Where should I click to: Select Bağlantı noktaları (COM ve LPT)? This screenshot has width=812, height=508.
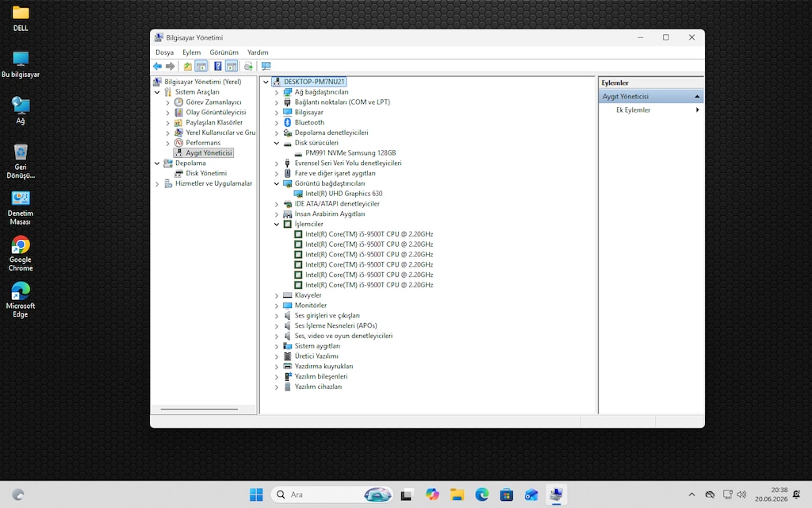[343, 102]
